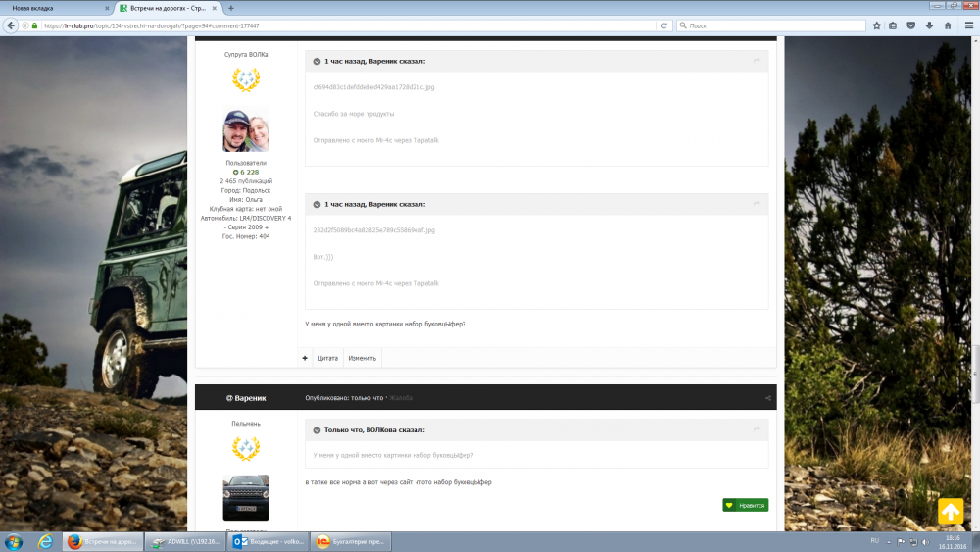The width and height of the screenshot is (980, 552).
Task: Click the Изменить edit link
Action: pos(362,358)
